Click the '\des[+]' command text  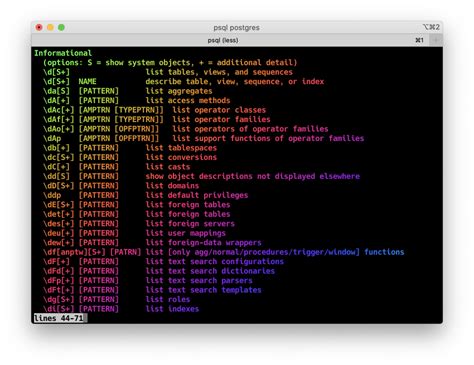pyautogui.click(x=59, y=223)
